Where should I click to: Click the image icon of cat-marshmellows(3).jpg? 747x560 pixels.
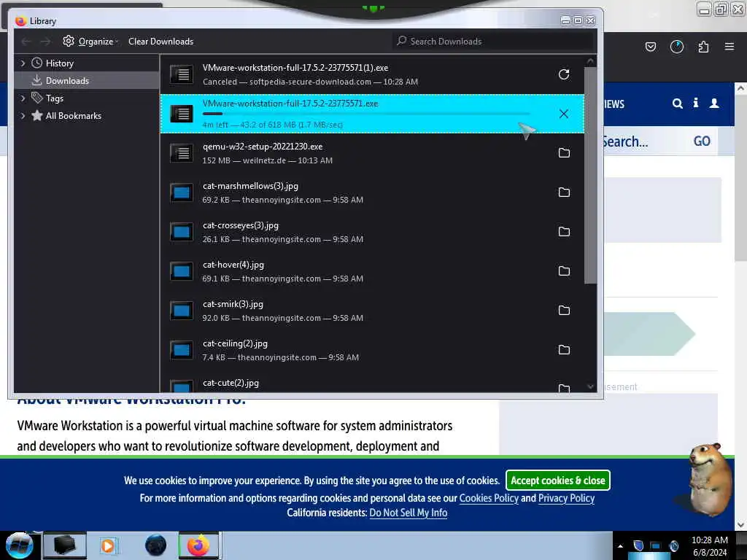[182, 192]
